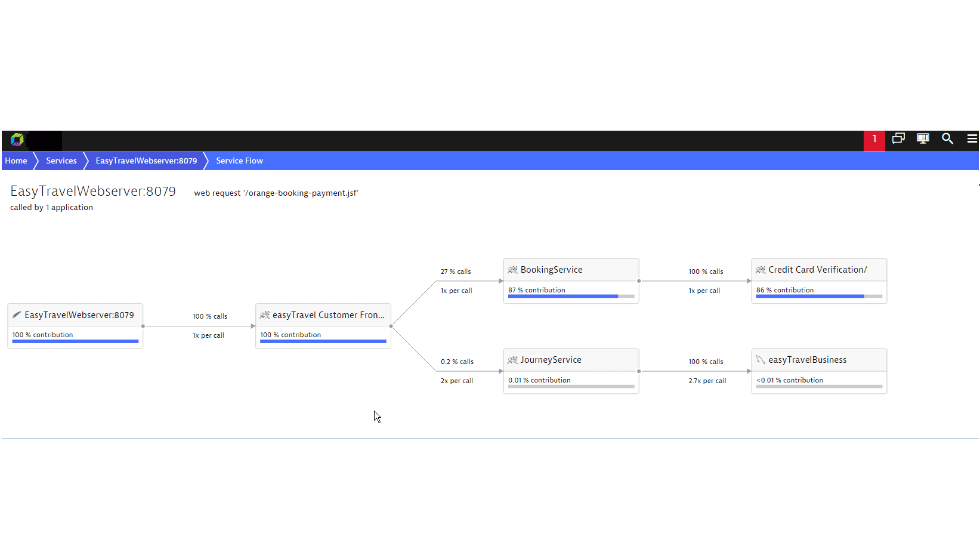980x549 pixels.
Task: Click the Credit Card Verification node icon
Action: click(x=760, y=270)
